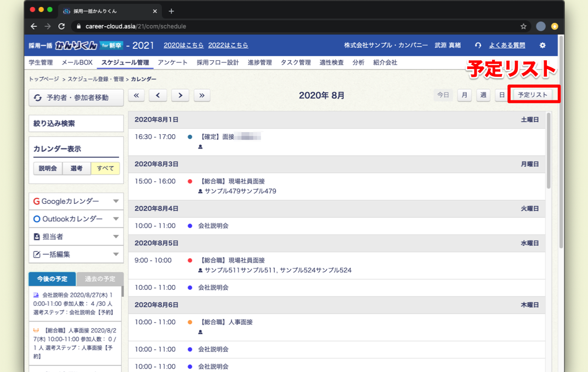Expand the 担当者 section

click(76, 237)
